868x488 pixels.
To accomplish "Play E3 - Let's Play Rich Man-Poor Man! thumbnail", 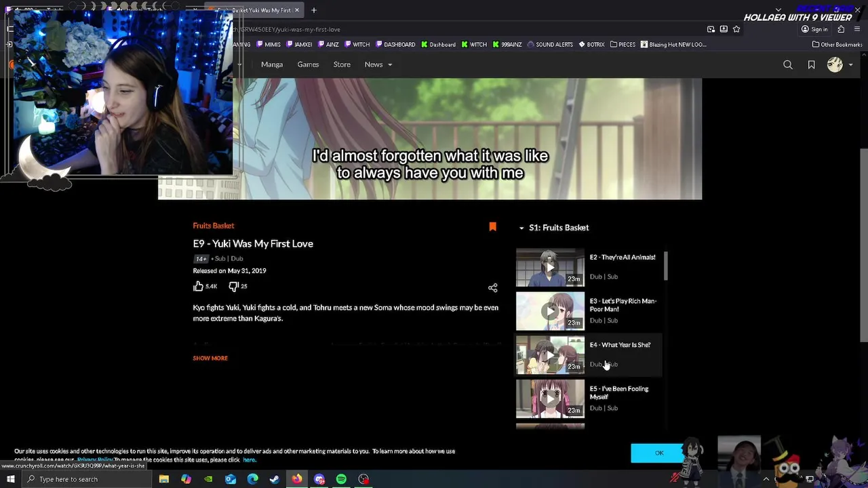I will click(550, 311).
